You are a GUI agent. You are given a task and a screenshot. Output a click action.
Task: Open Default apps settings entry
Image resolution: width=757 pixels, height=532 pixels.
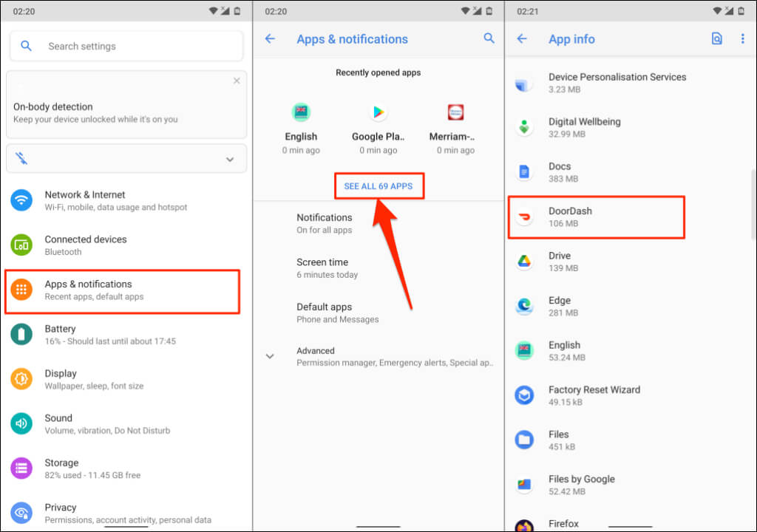378,313
